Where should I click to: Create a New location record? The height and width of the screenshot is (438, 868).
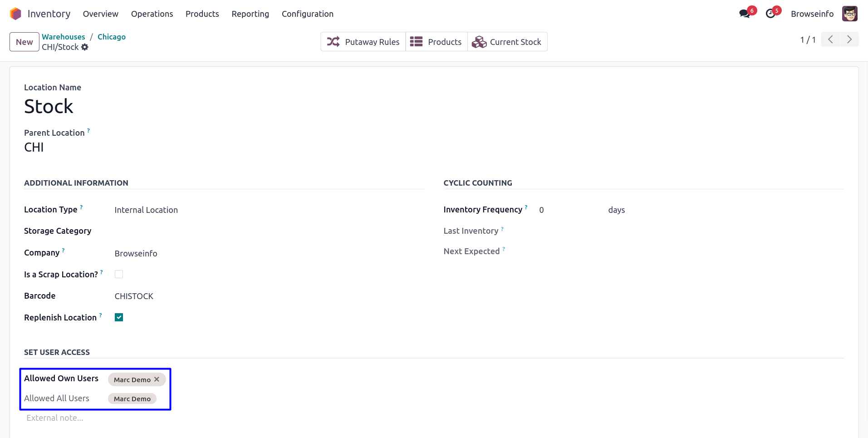click(25, 42)
